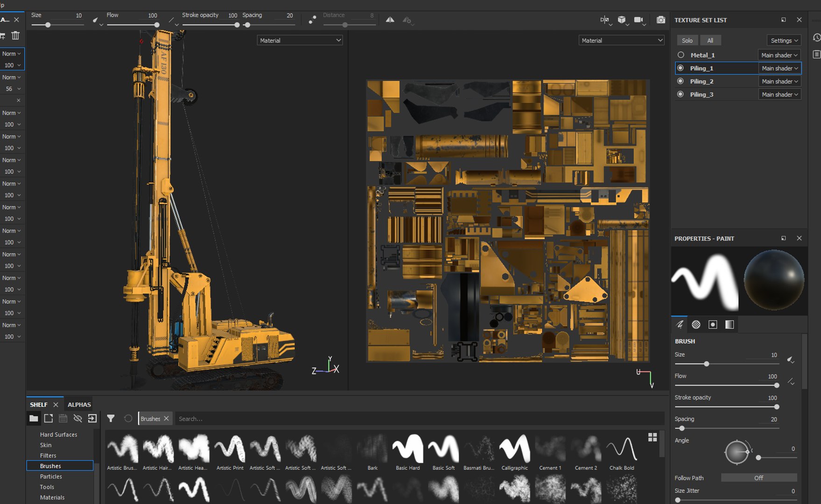Open 3D/2D view mode cube icon
This screenshot has width=821, height=504.
[621, 20]
